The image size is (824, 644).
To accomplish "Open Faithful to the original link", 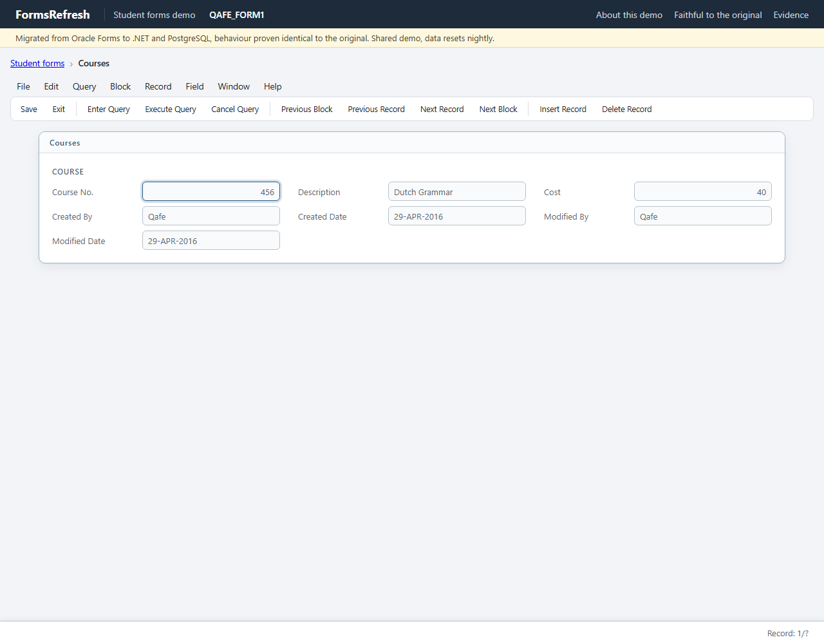I will coord(718,15).
